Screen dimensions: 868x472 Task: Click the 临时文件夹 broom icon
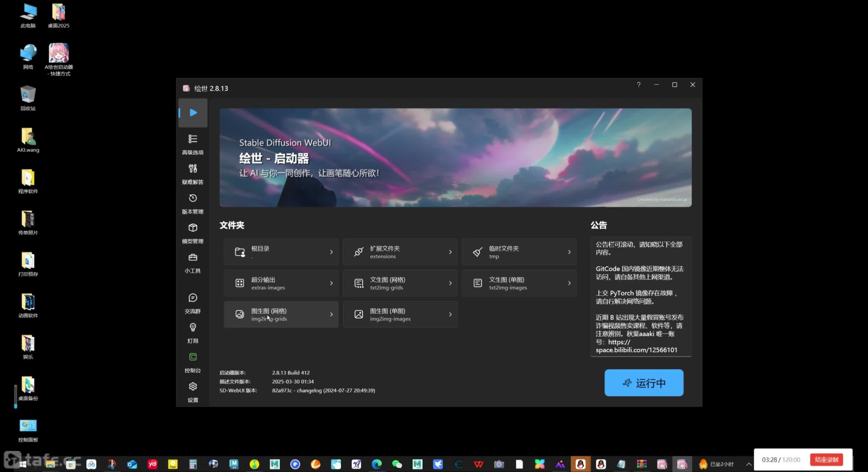(477, 252)
